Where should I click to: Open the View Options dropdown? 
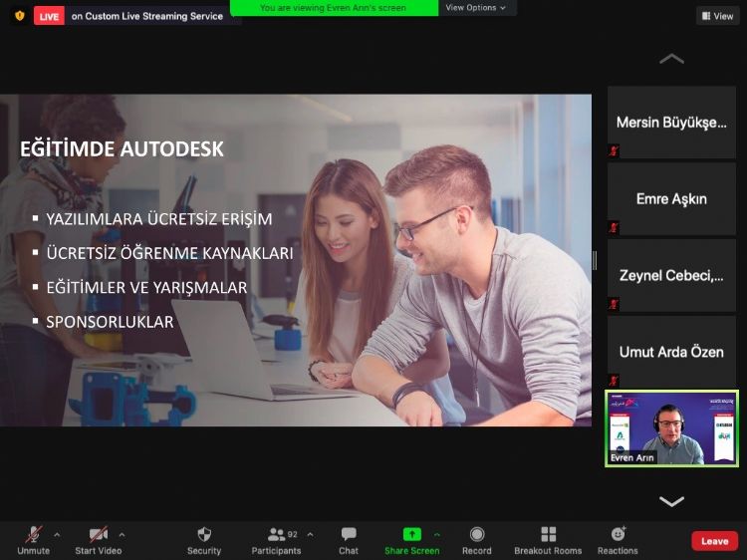(x=475, y=8)
